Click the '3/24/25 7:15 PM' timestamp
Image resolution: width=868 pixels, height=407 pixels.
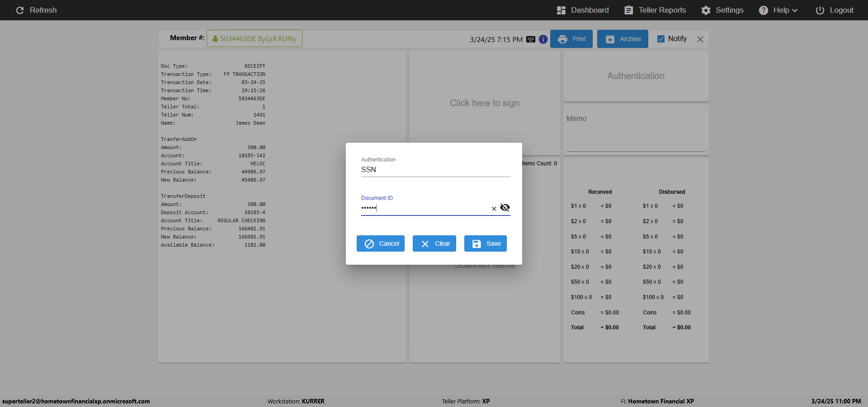[x=496, y=39]
